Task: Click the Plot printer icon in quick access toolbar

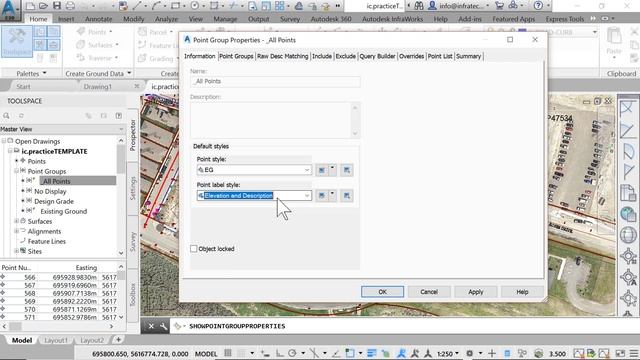Action: [70, 6]
